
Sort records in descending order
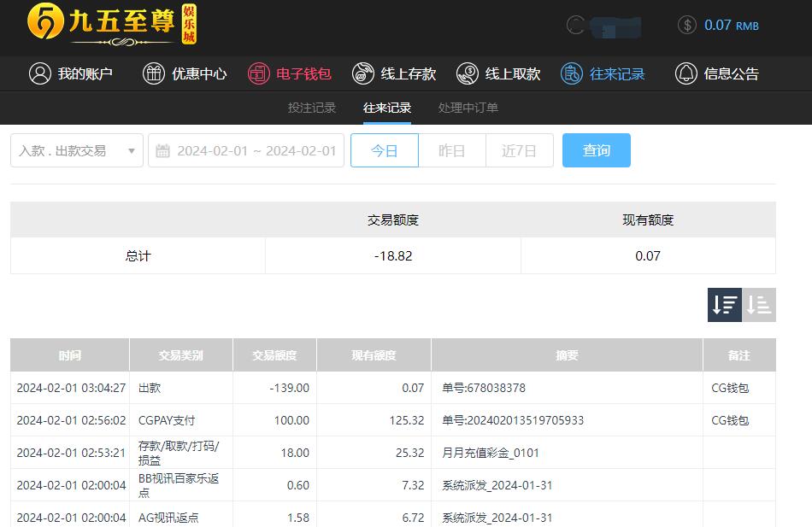[725, 305]
